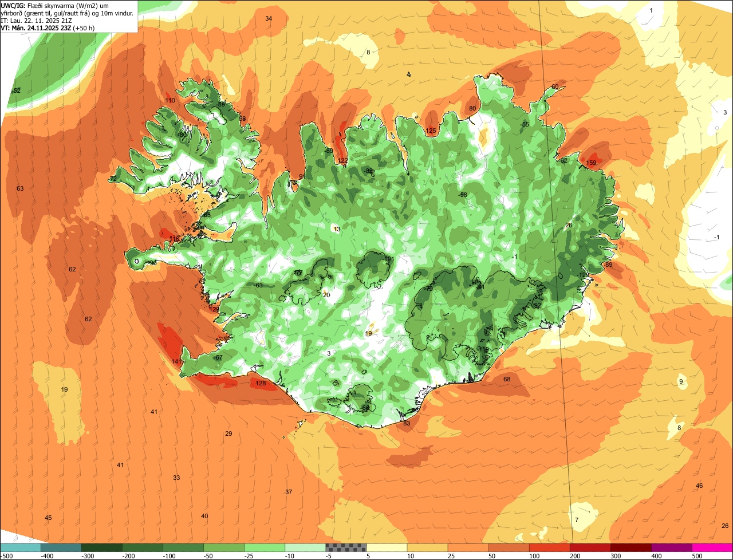Image resolution: width=733 pixels, height=560 pixels.
Task: Click the map value '60' in the northeast
Action: tap(555, 86)
